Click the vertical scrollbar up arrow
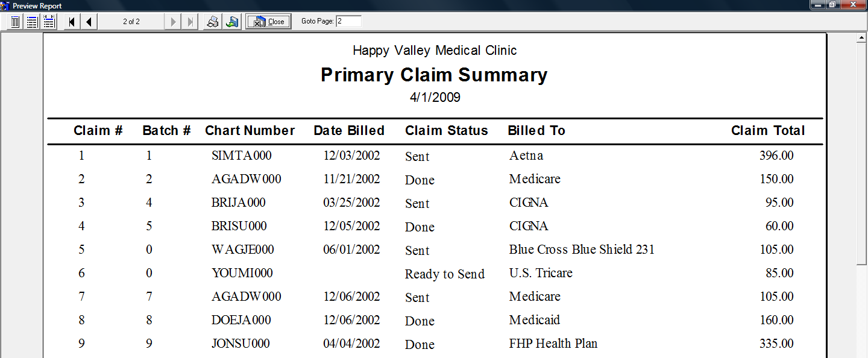 [x=862, y=38]
